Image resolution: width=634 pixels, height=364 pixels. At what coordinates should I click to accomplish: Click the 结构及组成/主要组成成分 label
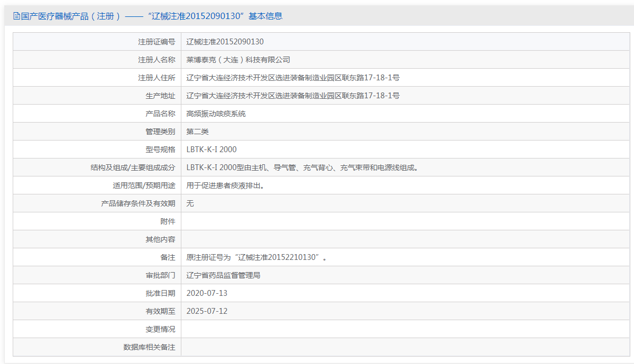click(x=133, y=167)
